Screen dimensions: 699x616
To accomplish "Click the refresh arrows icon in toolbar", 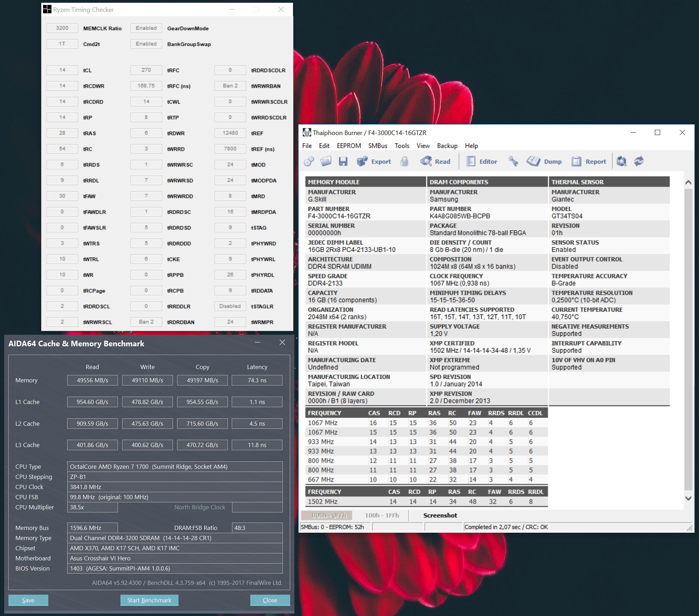I will tap(639, 161).
